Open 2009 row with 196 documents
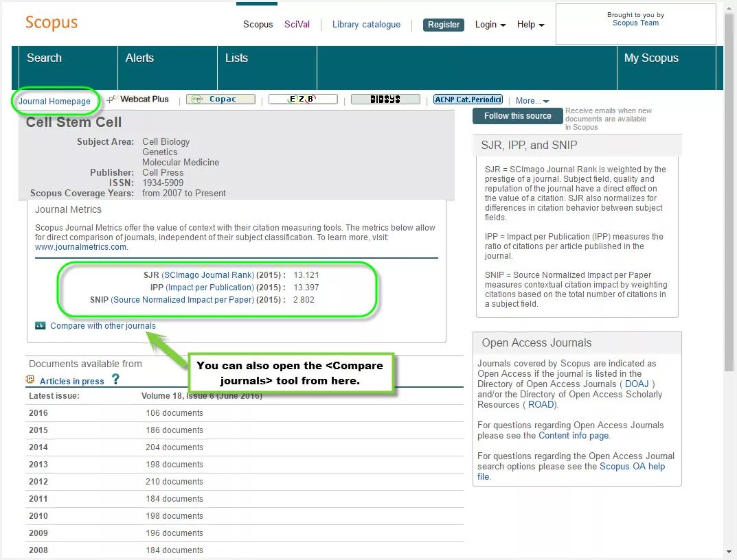Screen dimensions: 737x560 pyautogui.click(x=245, y=533)
